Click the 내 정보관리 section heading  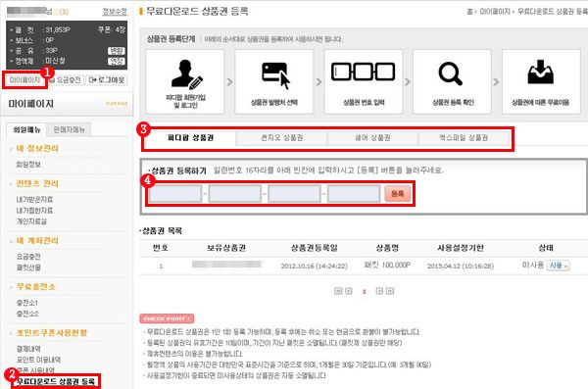click(37, 148)
